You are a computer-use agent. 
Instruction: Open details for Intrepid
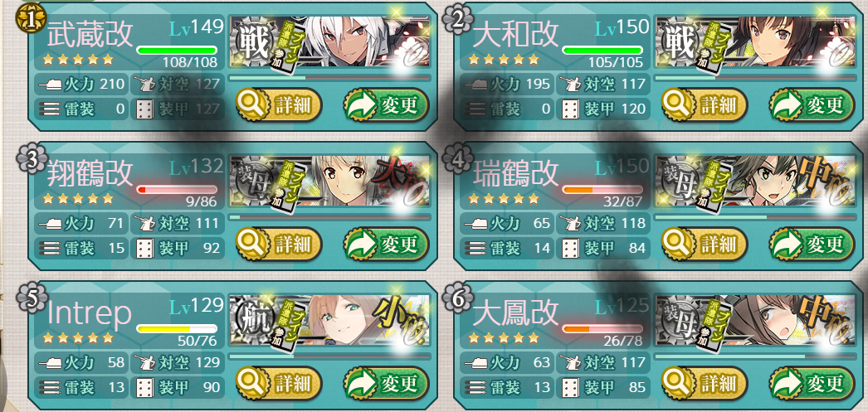pos(279,383)
